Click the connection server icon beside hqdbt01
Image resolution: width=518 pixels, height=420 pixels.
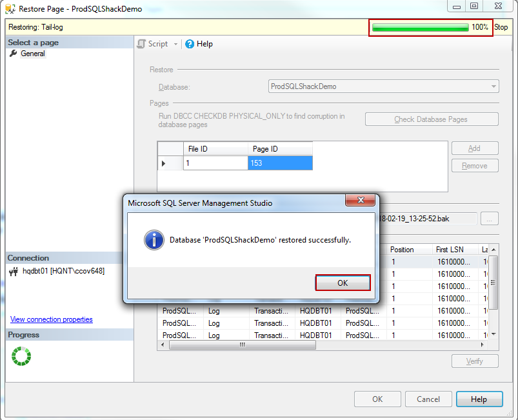[x=14, y=272]
